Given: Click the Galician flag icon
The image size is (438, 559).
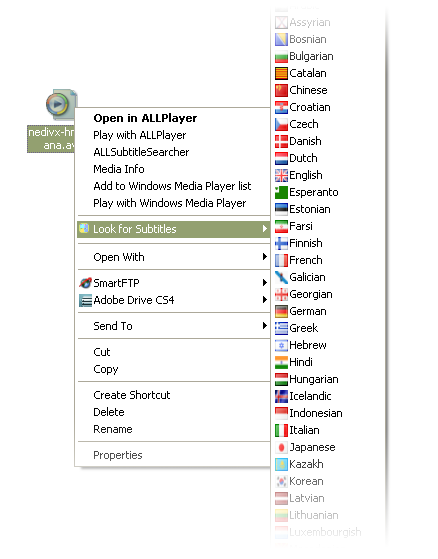Looking at the screenshot, I should click(x=281, y=277).
